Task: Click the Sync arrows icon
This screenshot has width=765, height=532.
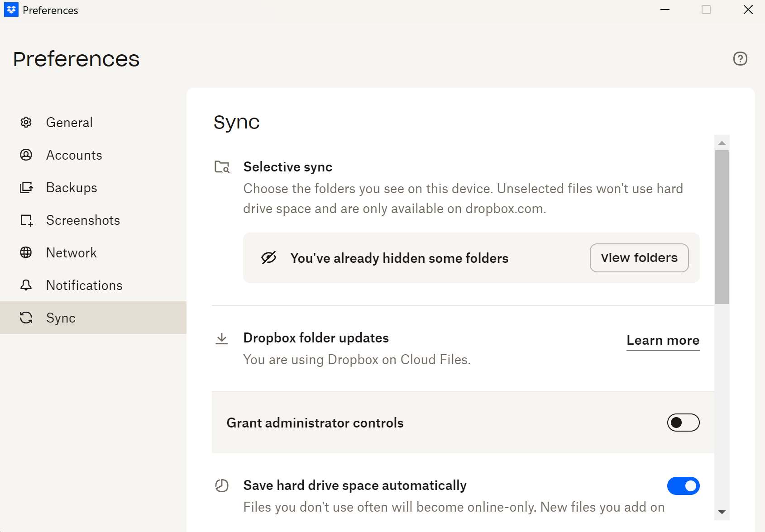Action: tap(26, 318)
